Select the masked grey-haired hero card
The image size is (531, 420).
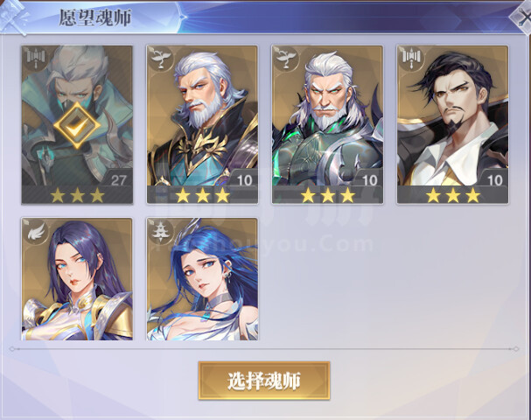pyautogui.click(x=77, y=125)
